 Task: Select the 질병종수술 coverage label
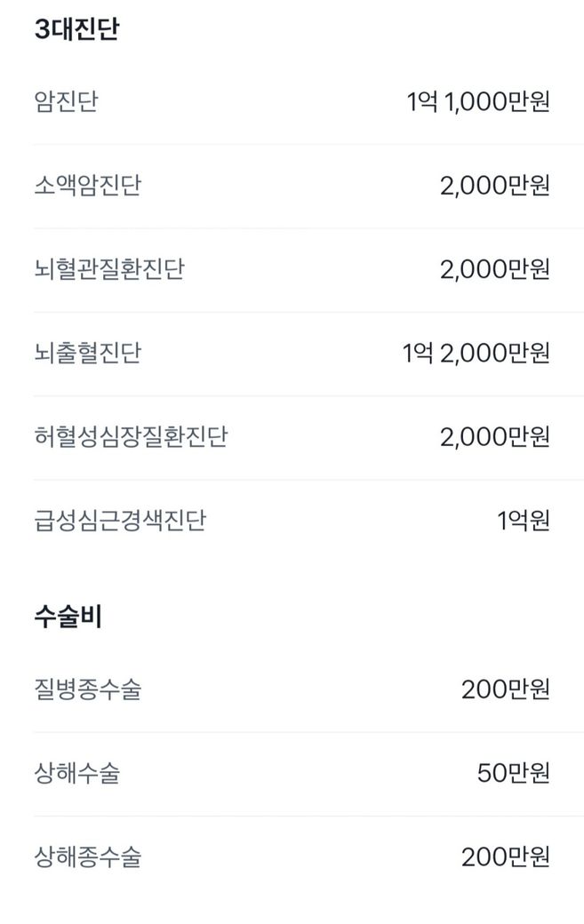[x=87, y=689]
